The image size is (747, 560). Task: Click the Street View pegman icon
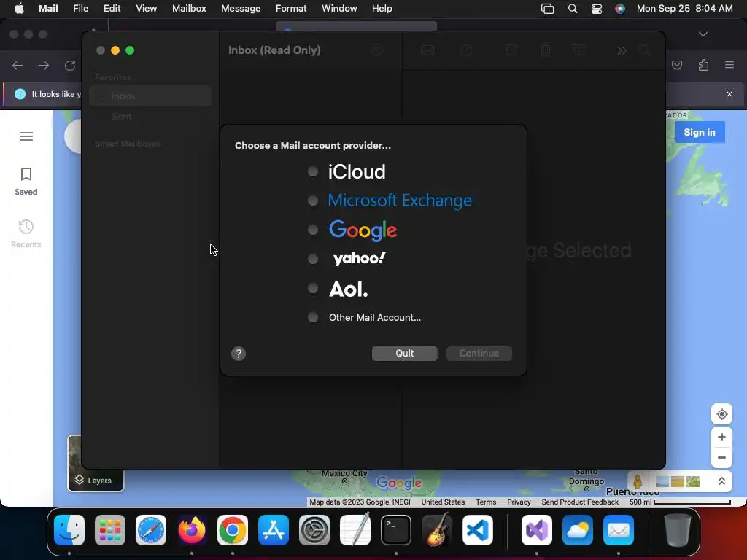tap(638, 481)
